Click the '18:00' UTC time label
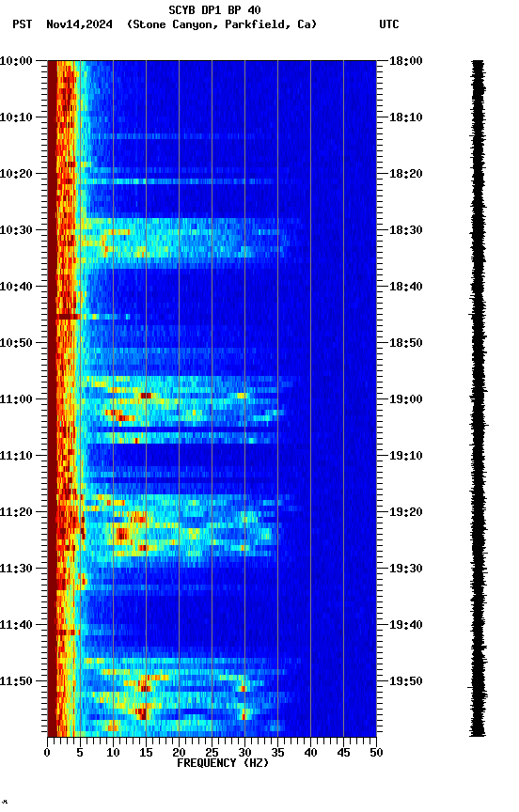Image resolution: width=519 pixels, height=812 pixels. point(406,61)
